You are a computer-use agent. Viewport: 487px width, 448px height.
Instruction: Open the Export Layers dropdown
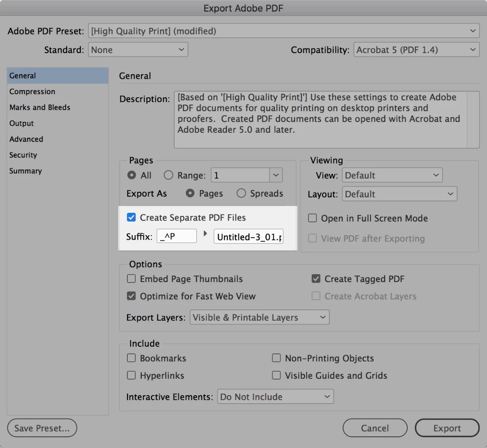pos(260,317)
